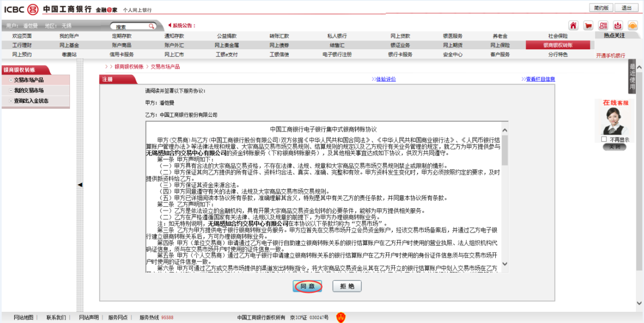The height and width of the screenshot is (323, 644).
Task: Click the agreement text scroll-down arrow
Action: point(504,264)
